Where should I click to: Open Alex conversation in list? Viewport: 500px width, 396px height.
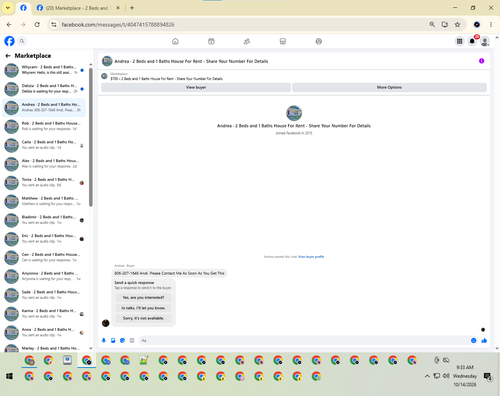(x=44, y=164)
